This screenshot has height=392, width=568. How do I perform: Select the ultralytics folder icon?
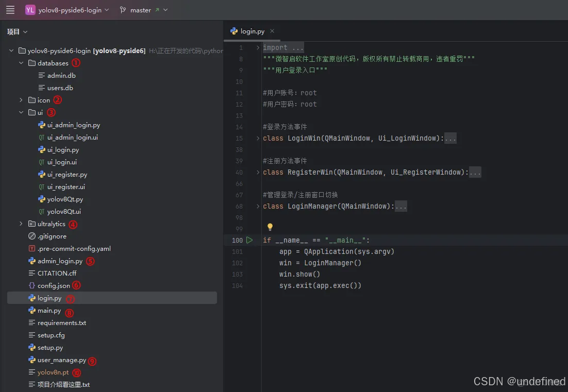point(32,224)
